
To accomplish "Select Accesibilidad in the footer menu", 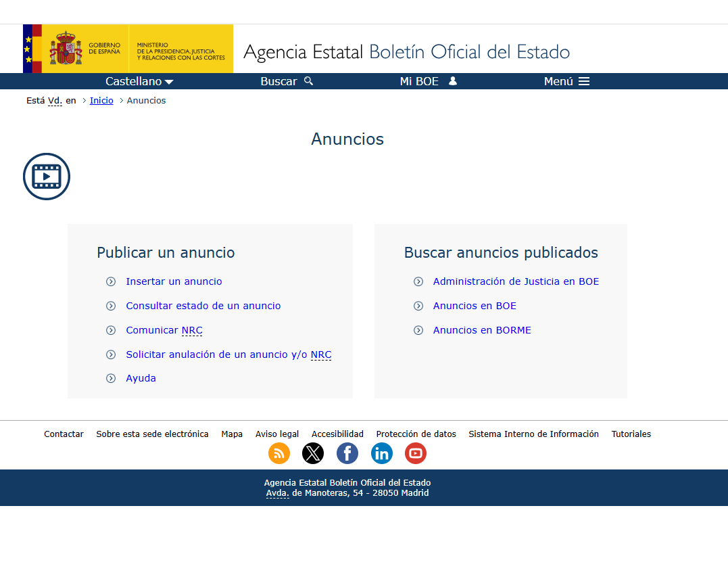I will point(337,434).
